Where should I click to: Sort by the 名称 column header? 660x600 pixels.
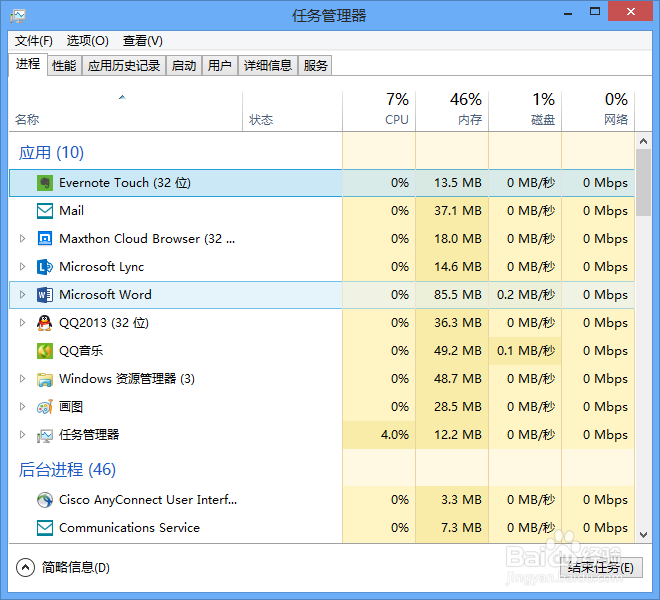(x=125, y=111)
